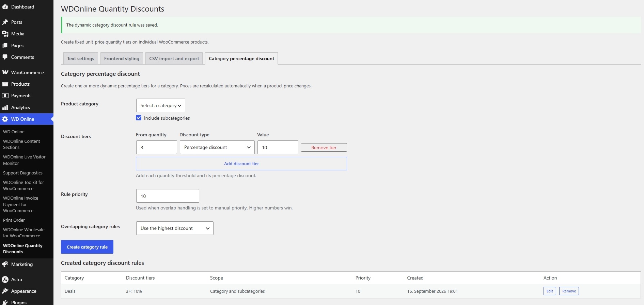Click the Plugins plug icon
This screenshot has width=644, height=305.
point(5,302)
